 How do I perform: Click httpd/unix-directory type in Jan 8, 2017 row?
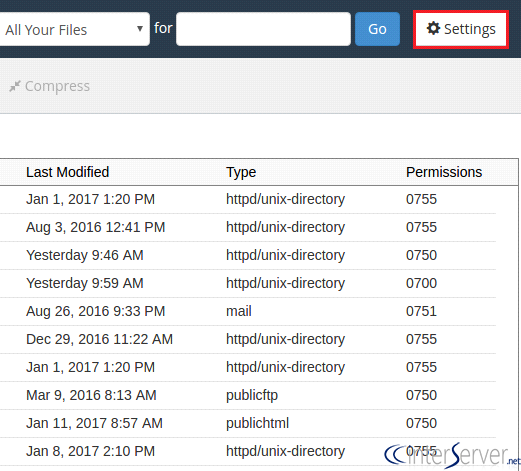(x=285, y=451)
